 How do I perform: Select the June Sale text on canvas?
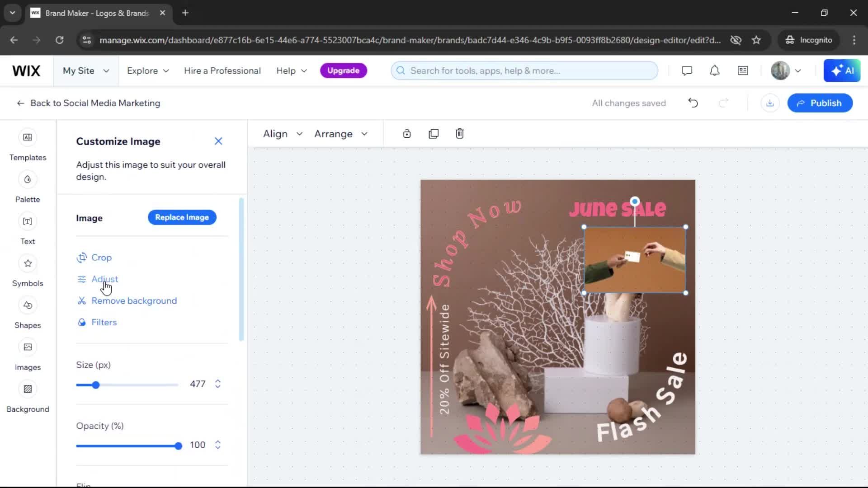click(x=617, y=209)
